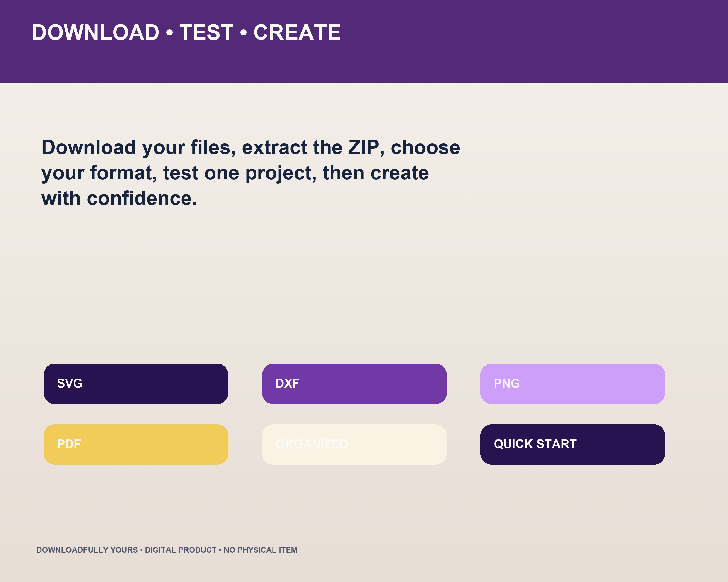The height and width of the screenshot is (582, 728).
Task: Click the yellow PDF button
Action: coord(136,444)
